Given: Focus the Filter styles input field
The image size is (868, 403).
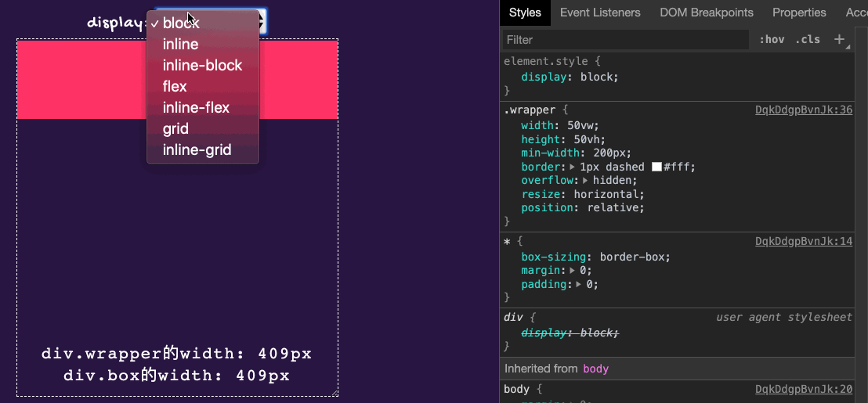Looking at the screenshot, I should pyautogui.click(x=625, y=40).
